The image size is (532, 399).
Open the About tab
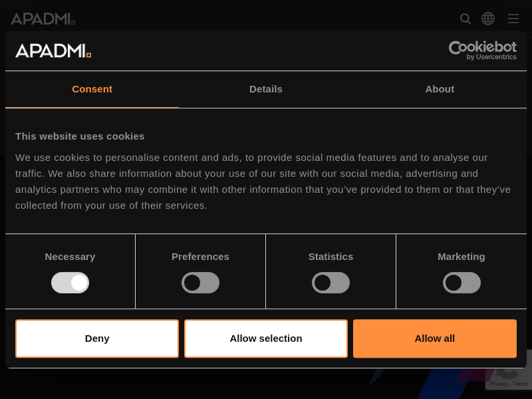click(x=440, y=89)
